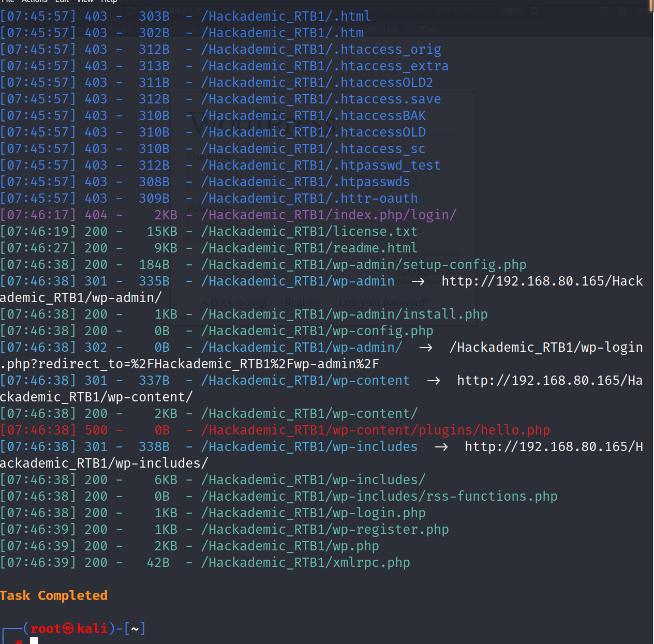654x644 pixels.
Task: Select the 200 wp-content/ 2KB path
Action: click(x=309, y=413)
